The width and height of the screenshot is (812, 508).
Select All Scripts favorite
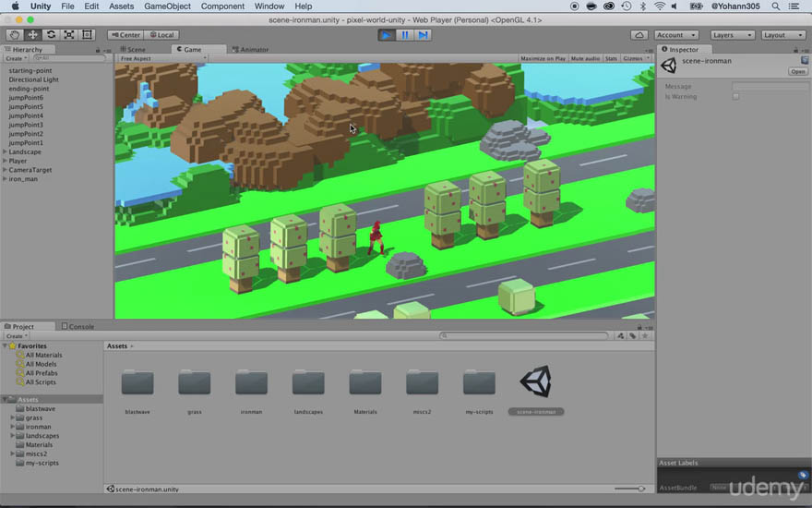click(x=41, y=382)
